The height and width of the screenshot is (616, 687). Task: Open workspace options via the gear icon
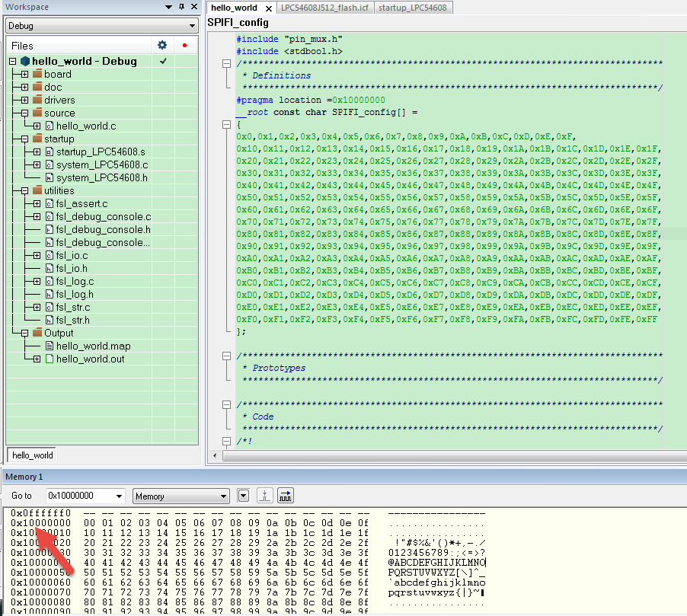(161, 46)
